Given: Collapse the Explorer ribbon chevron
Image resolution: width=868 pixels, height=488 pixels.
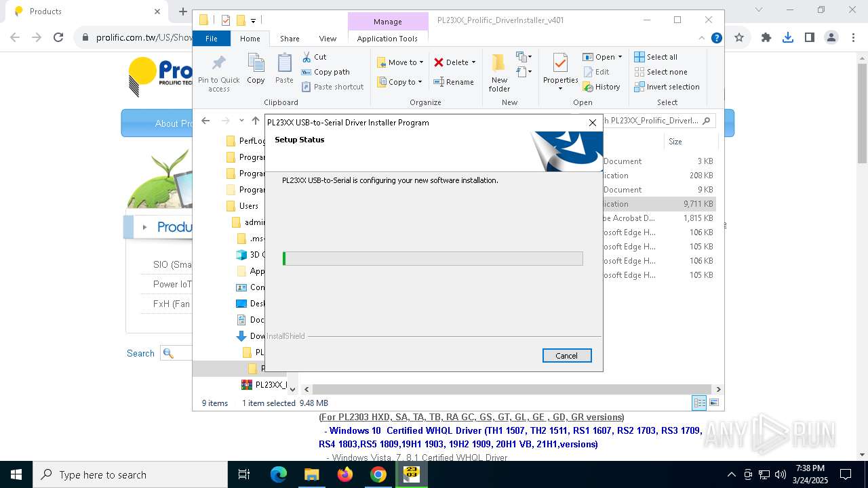Looking at the screenshot, I should 702,38.
